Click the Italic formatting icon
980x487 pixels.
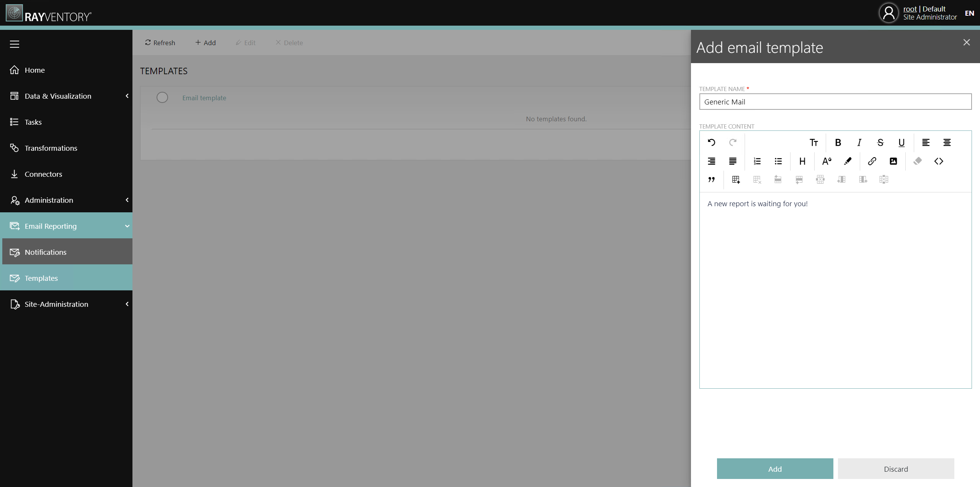[x=859, y=142]
